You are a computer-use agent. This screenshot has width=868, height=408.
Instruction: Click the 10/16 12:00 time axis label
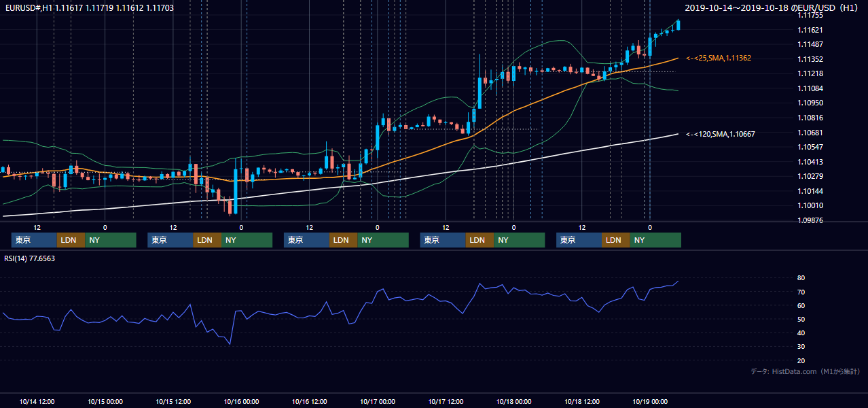pyautogui.click(x=310, y=401)
